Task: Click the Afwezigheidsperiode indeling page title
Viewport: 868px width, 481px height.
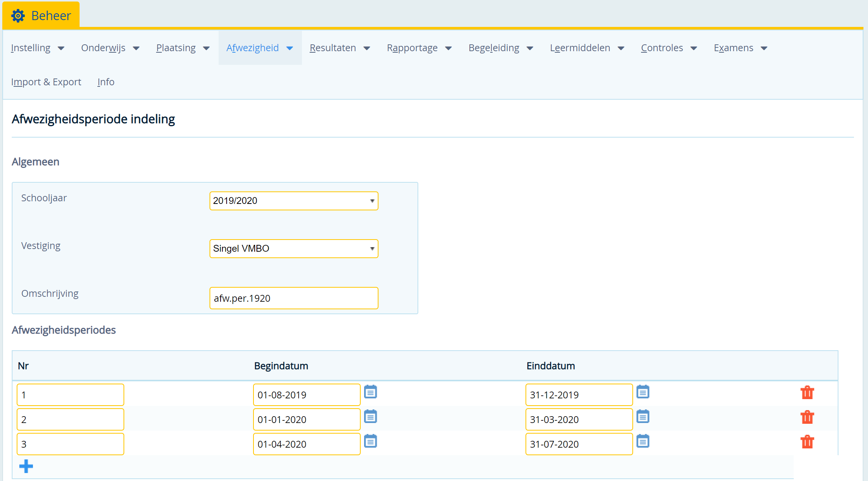Action: (93, 119)
